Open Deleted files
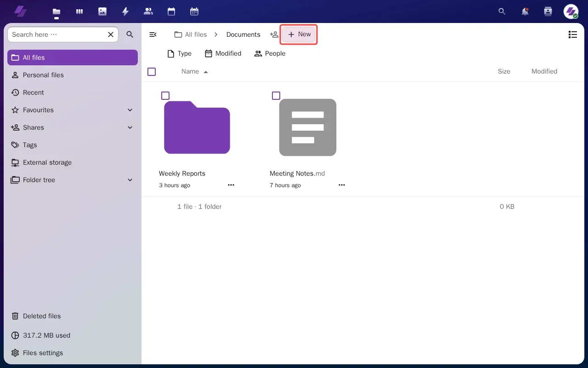Viewport: 588px width, 368px height. click(41, 316)
